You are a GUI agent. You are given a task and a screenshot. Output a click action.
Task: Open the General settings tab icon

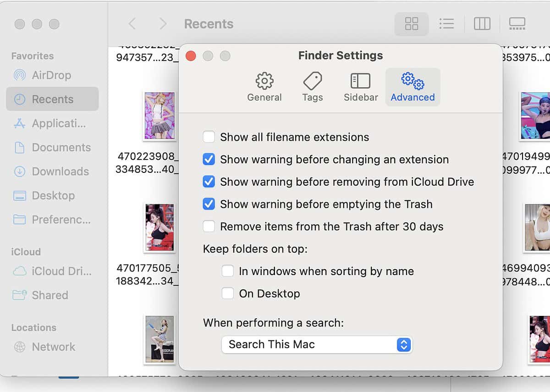click(x=264, y=86)
